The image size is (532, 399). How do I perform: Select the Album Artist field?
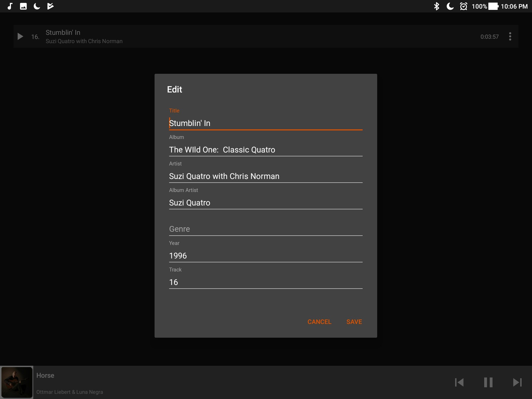(265, 203)
